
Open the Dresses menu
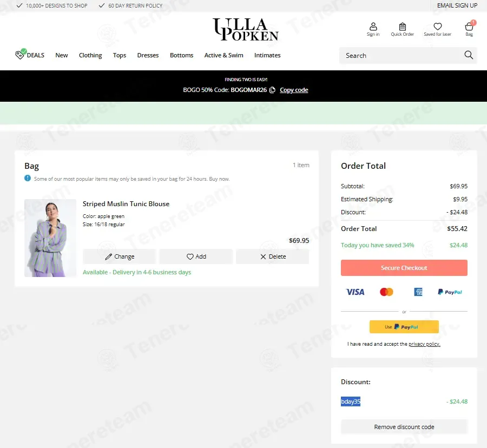(x=148, y=55)
